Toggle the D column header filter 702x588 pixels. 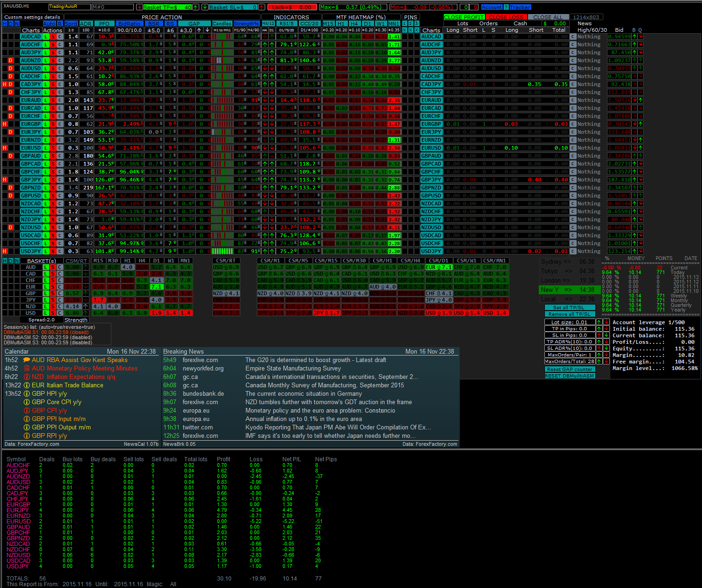tap(11, 23)
